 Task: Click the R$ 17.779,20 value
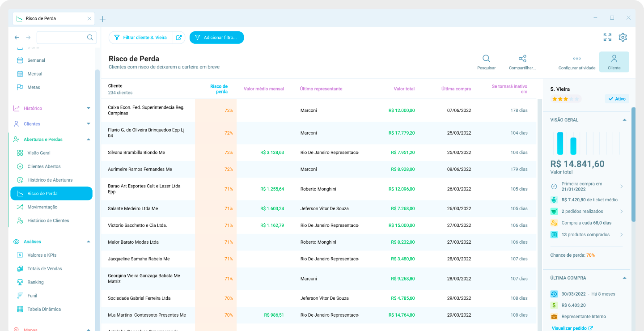click(402, 133)
